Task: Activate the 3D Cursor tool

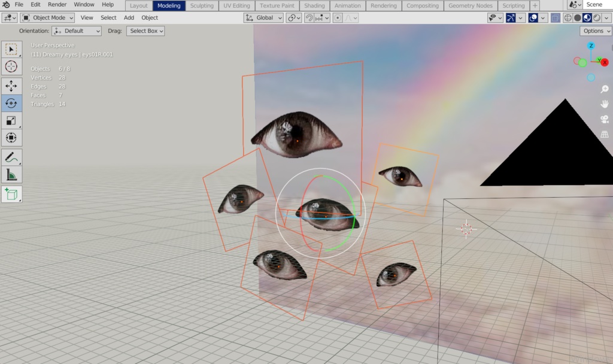Action: (x=11, y=67)
